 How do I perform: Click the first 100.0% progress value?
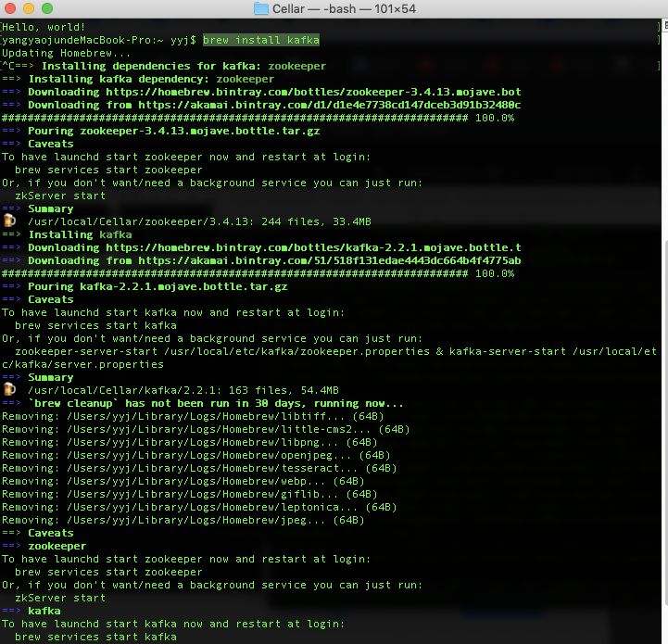(x=495, y=118)
